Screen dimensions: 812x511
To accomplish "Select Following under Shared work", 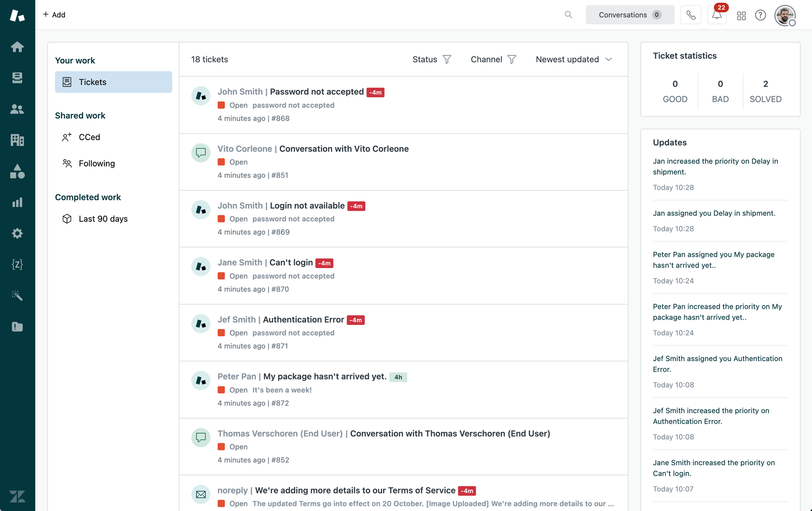I will 97,163.
